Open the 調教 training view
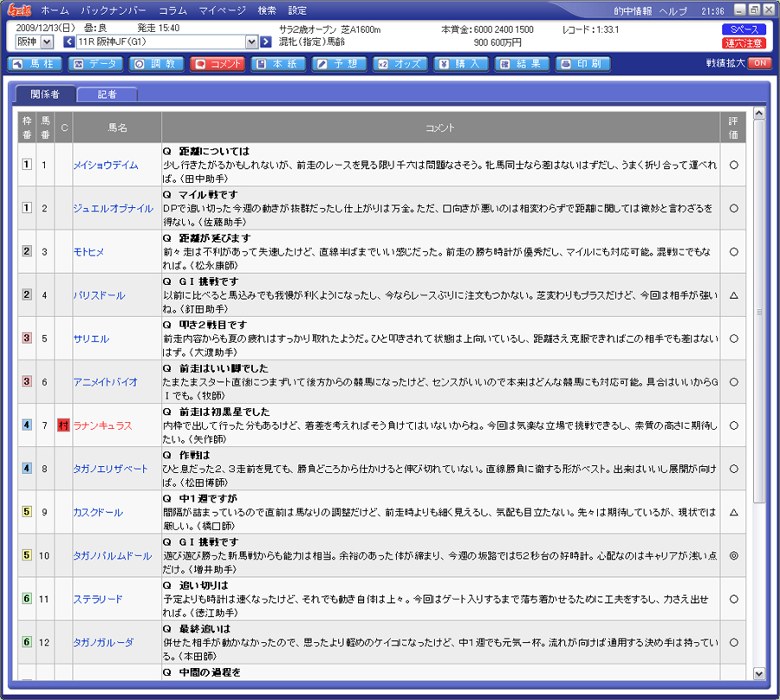The height and width of the screenshot is (700, 780). pos(155,63)
